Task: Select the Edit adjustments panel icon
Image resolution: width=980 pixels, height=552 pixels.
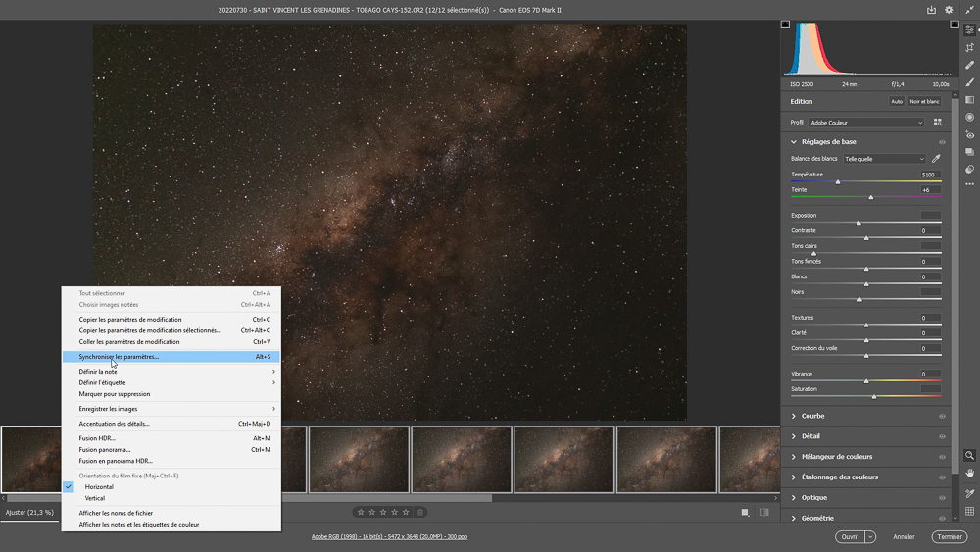Action: coord(969,30)
